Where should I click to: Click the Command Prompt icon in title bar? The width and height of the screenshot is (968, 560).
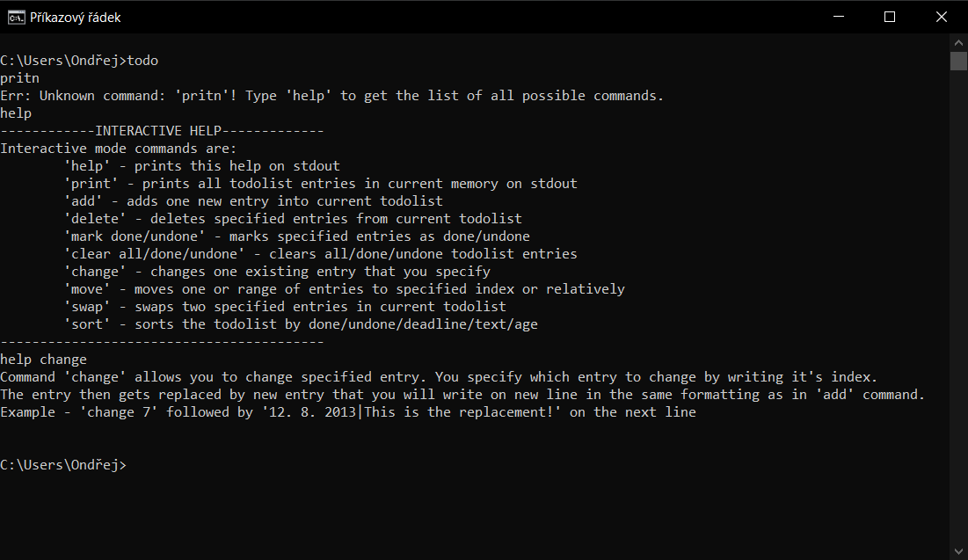[15, 17]
